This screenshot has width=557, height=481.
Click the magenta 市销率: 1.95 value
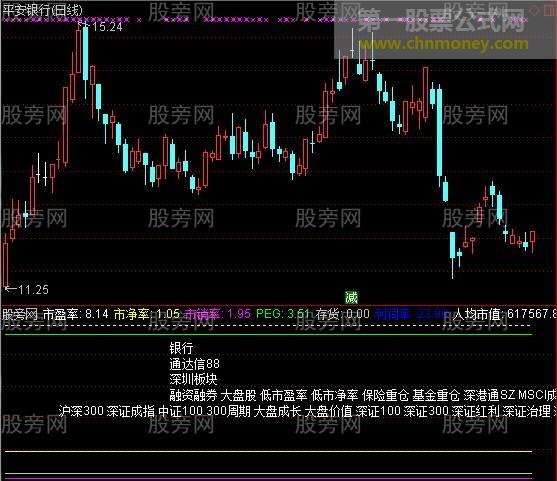click(218, 314)
